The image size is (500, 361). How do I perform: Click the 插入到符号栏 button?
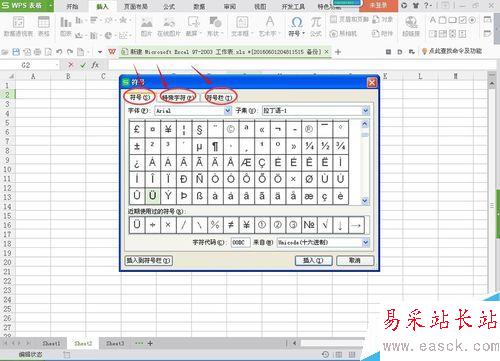[149, 260]
